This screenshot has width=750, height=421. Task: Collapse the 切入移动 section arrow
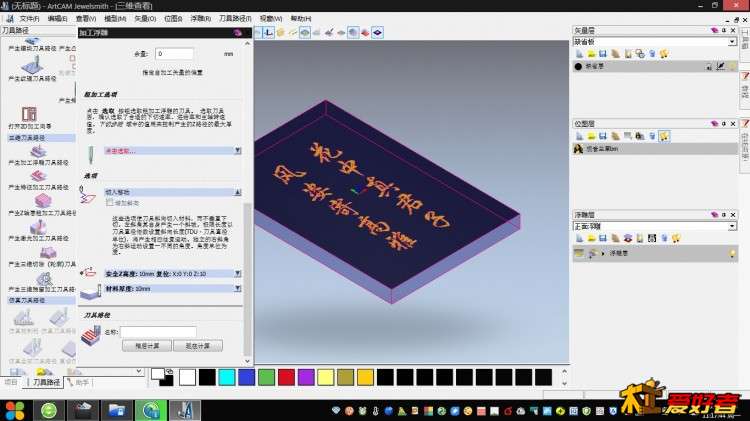[238, 192]
